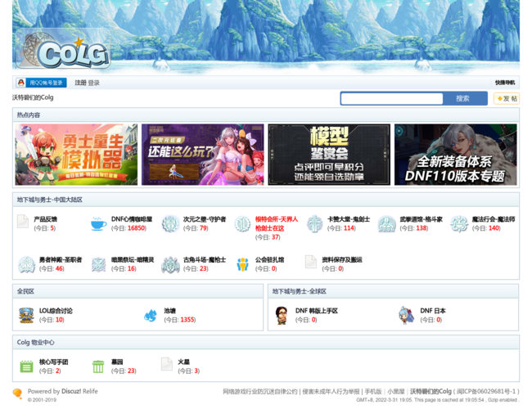Click the 古角斗场-魔枪士 emblem icon
The height and width of the screenshot is (409, 532).
170,264
